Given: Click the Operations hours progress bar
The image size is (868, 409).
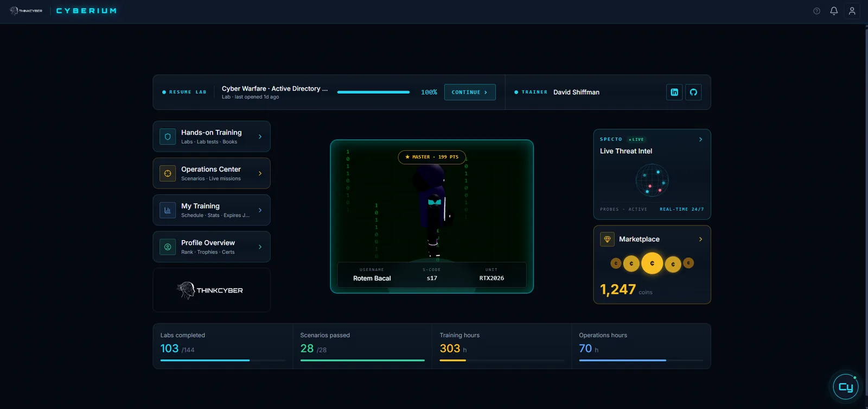Looking at the screenshot, I should (x=641, y=360).
